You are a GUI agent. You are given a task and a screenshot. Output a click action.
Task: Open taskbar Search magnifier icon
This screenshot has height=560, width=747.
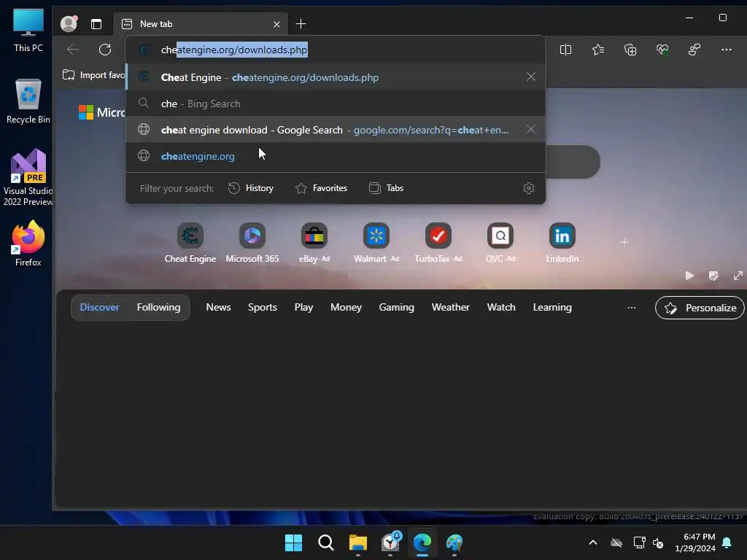point(326,542)
